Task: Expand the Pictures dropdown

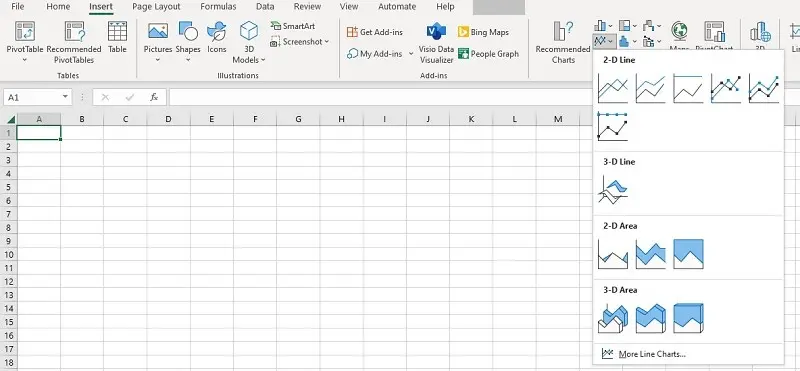Action: click(x=158, y=60)
